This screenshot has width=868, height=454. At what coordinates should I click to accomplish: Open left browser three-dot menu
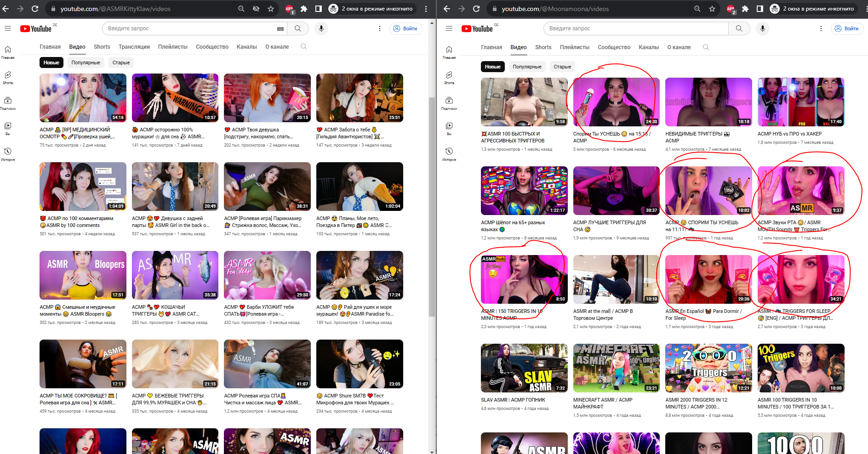(x=426, y=9)
